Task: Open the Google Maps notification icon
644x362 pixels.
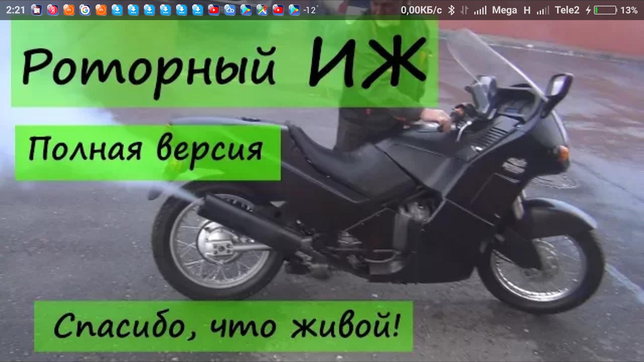Action: 262,10
